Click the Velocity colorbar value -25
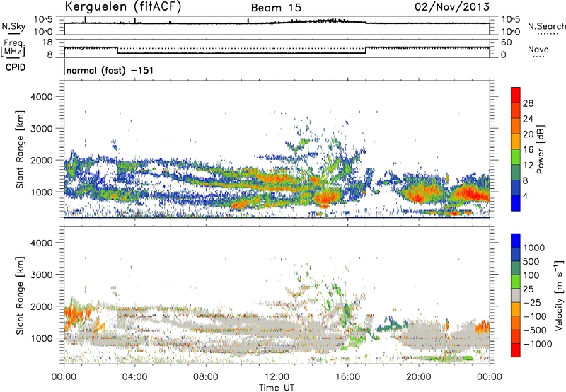The height and width of the screenshot is (392, 566). (532, 303)
